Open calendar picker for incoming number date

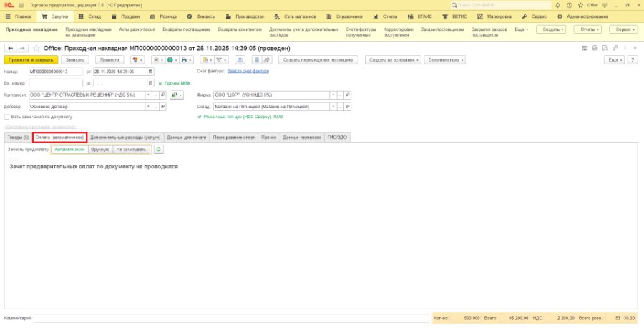pyautogui.click(x=151, y=83)
